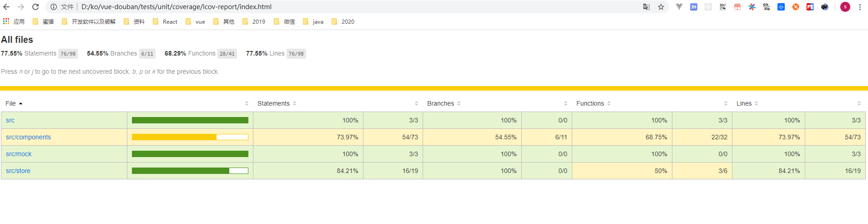
Task: Click the 28/41 Functions badge
Action: [x=227, y=54]
